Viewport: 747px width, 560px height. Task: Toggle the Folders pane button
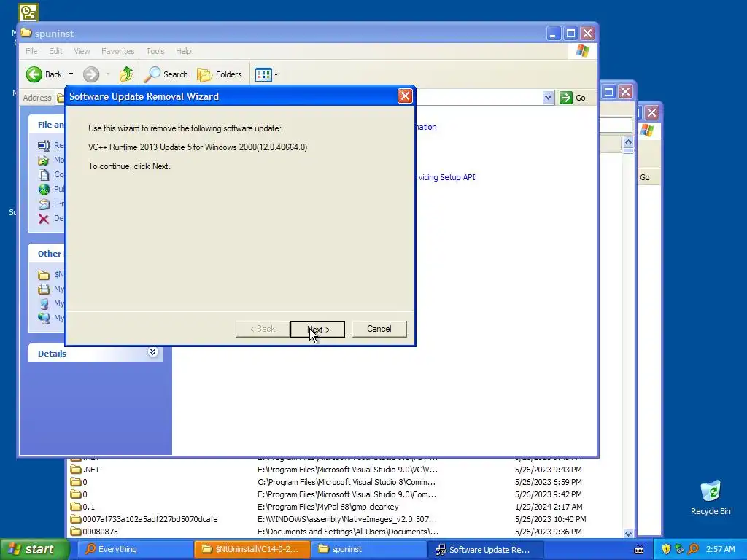tap(220, 74)
